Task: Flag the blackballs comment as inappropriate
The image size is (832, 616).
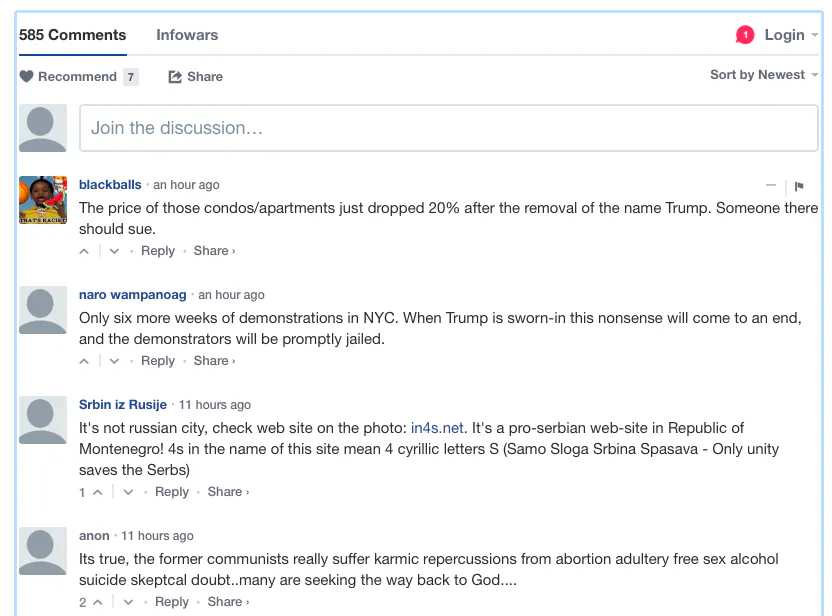Action: 799,186
